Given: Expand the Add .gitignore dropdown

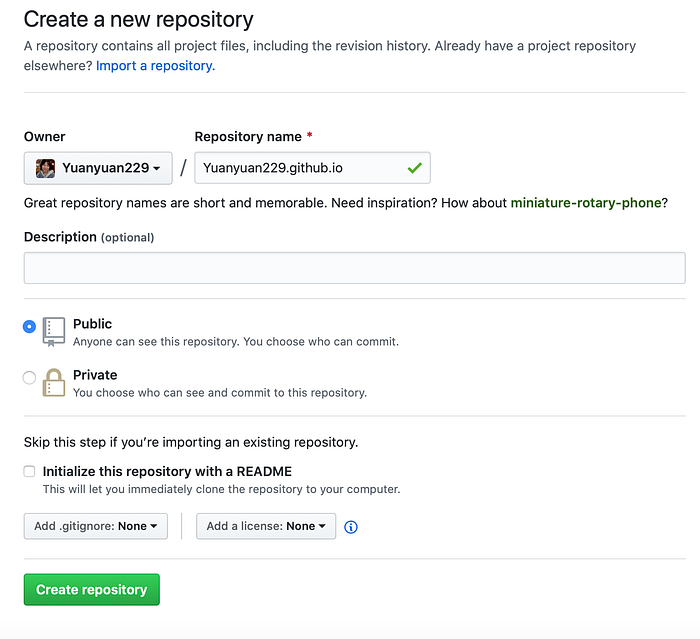Looking at the screenshot, I should pyautogui.click(x=96, y=526).
